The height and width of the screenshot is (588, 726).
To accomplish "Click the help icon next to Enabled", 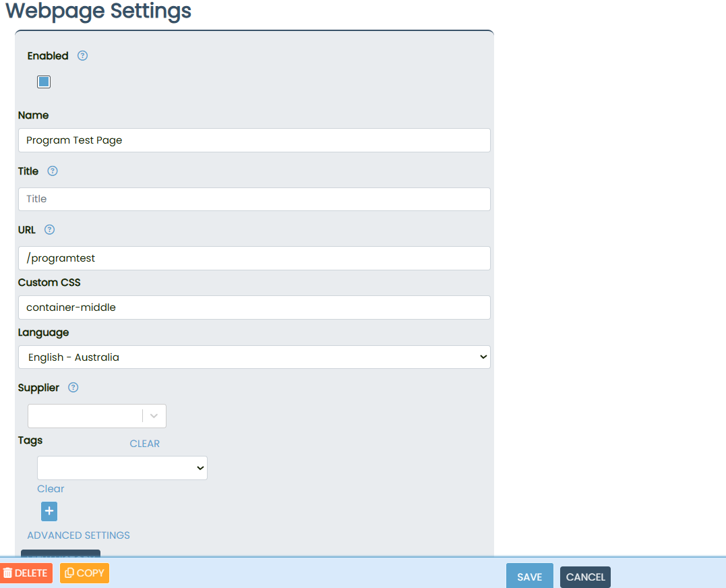I will [x=83, y=56].
